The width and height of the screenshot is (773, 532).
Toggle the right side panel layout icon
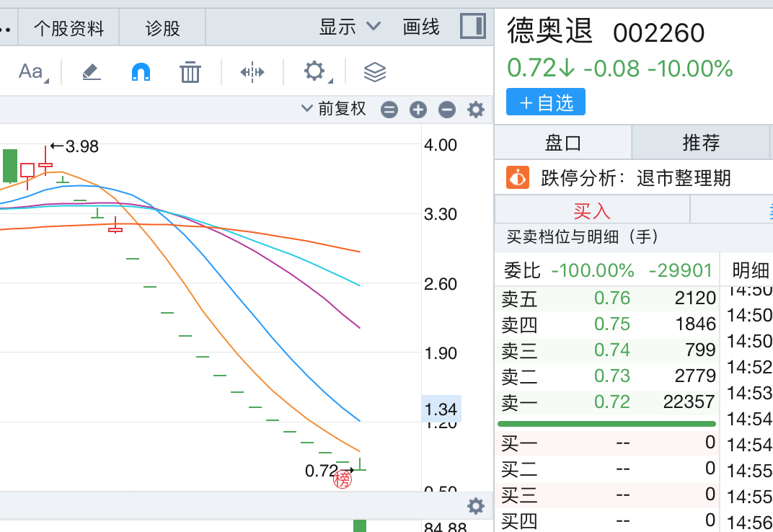click(x=473, y=27)
